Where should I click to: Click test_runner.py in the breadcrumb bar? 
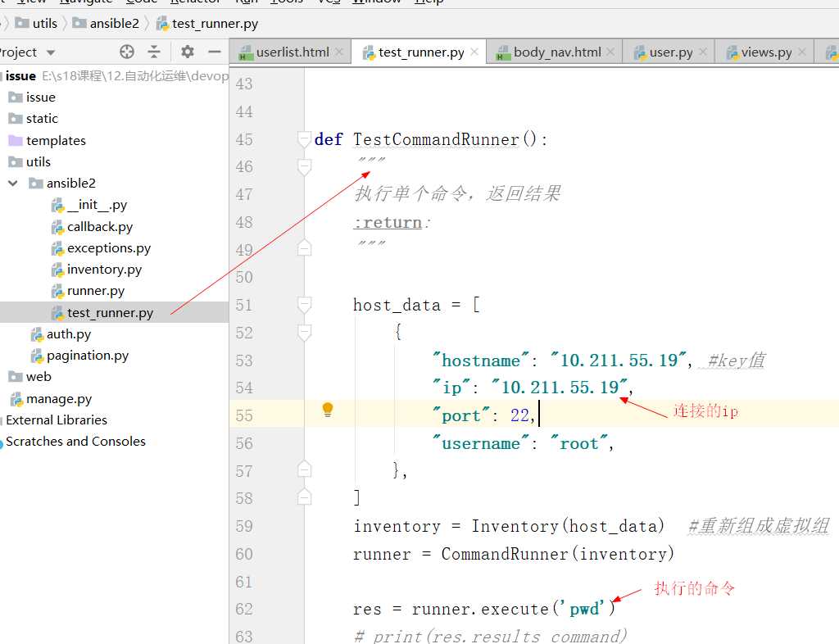click(207, 24)
